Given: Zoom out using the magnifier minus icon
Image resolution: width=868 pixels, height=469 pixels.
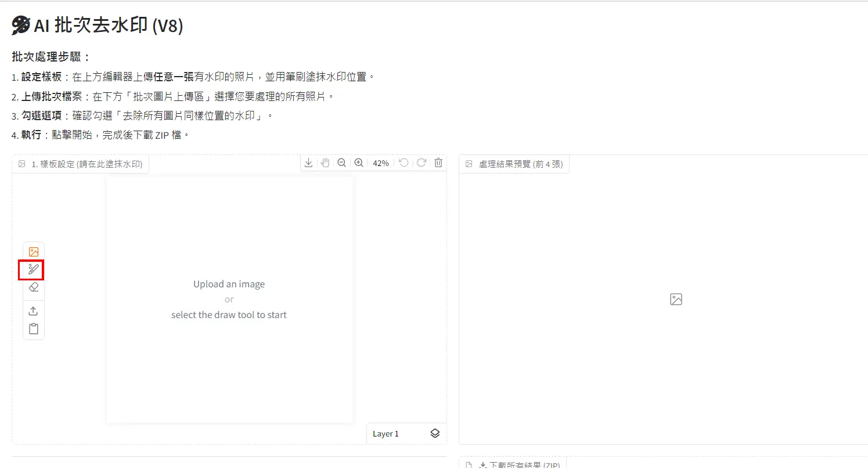Looking at the screenshot, I should point(342,163).
